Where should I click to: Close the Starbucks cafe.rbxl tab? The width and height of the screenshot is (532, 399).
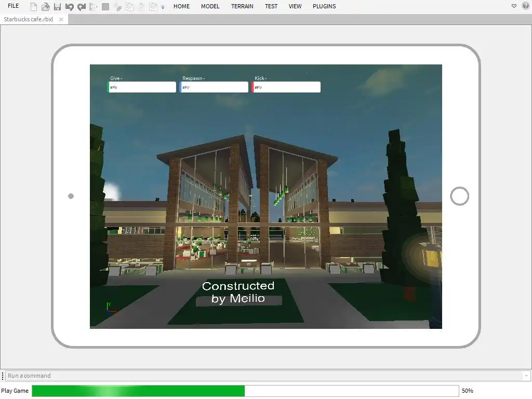(61, 19)
